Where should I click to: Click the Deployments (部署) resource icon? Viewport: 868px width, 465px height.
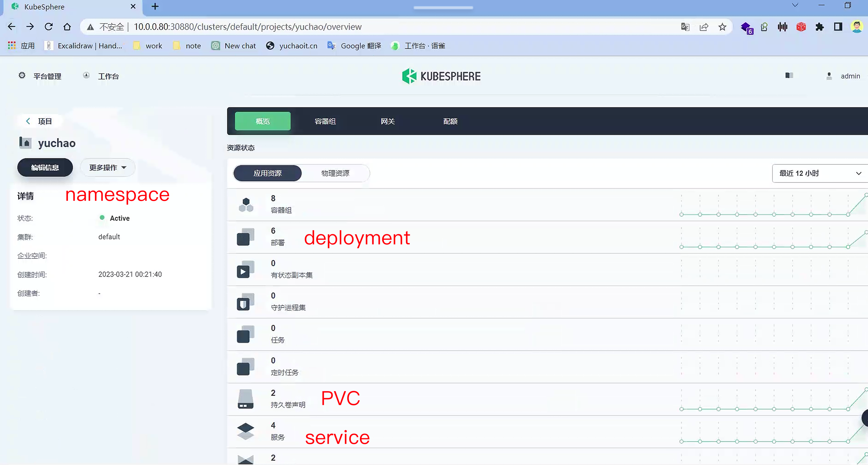pos(245,237)
